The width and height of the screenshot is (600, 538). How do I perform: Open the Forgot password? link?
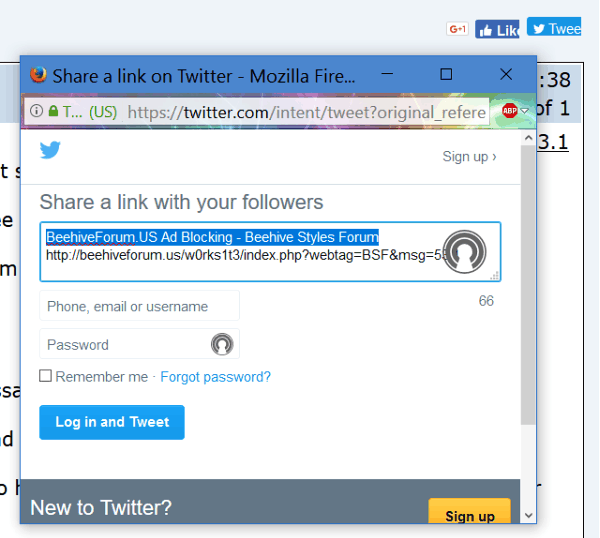(215, 377)
